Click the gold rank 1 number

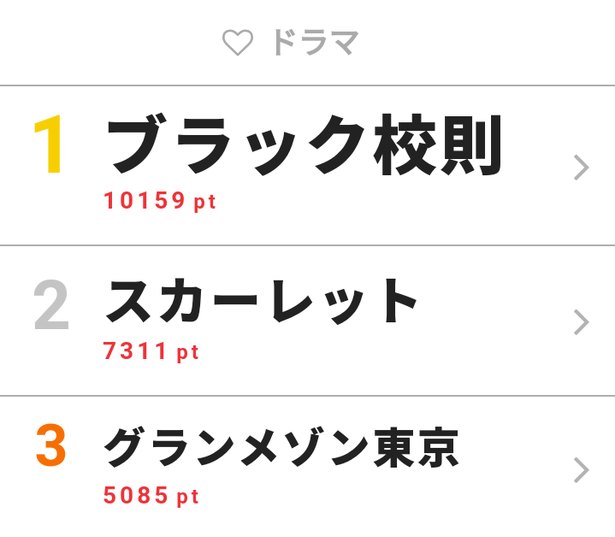(48, 144)
